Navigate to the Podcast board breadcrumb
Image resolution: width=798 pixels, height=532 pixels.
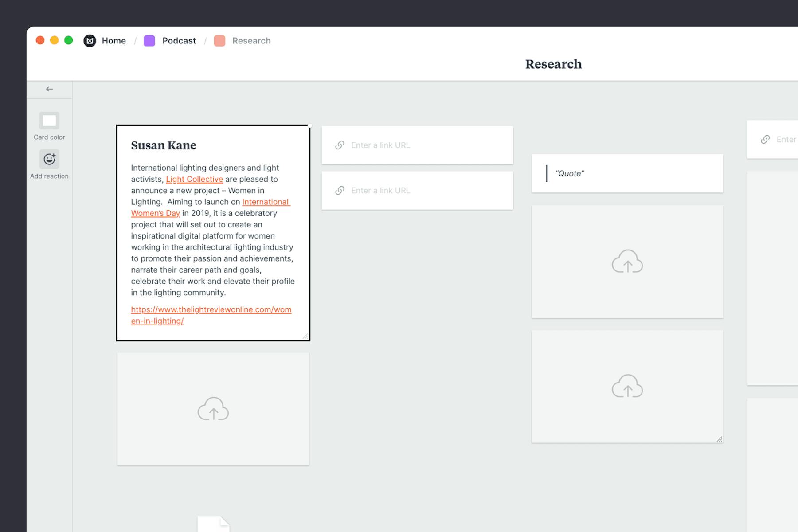click(x=179, y=40)
